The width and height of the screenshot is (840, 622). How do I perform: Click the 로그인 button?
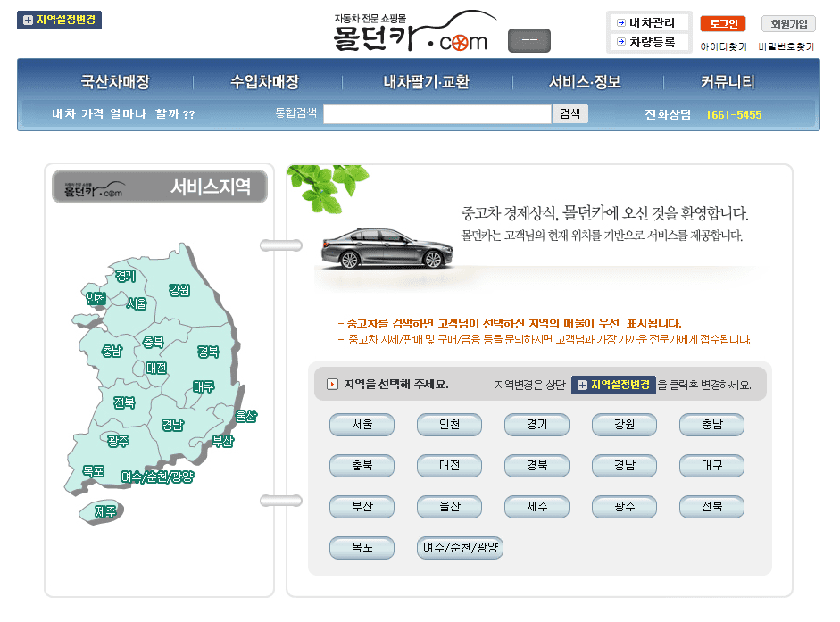tap(725, 22)
